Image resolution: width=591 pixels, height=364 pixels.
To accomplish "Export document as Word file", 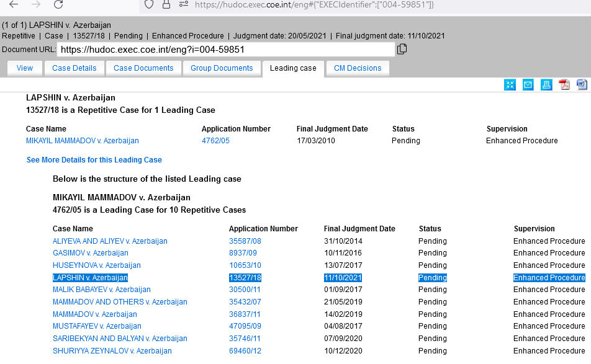I will tap(582, 85).
